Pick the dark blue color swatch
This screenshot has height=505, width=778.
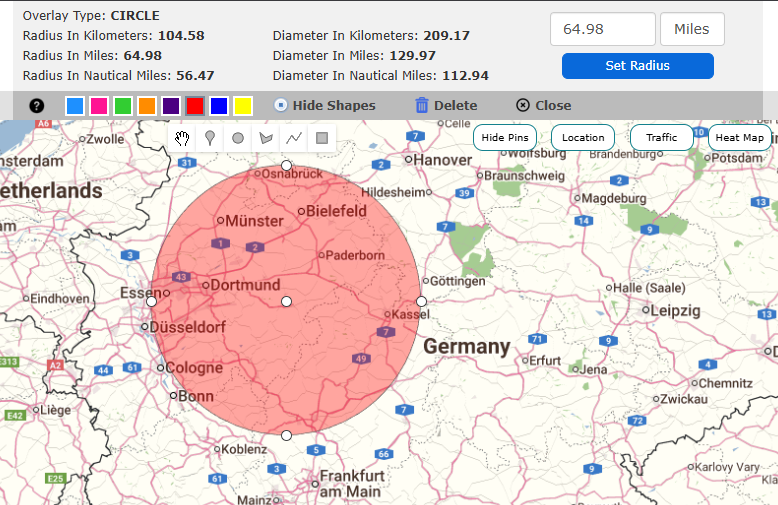tap(219, 106)
